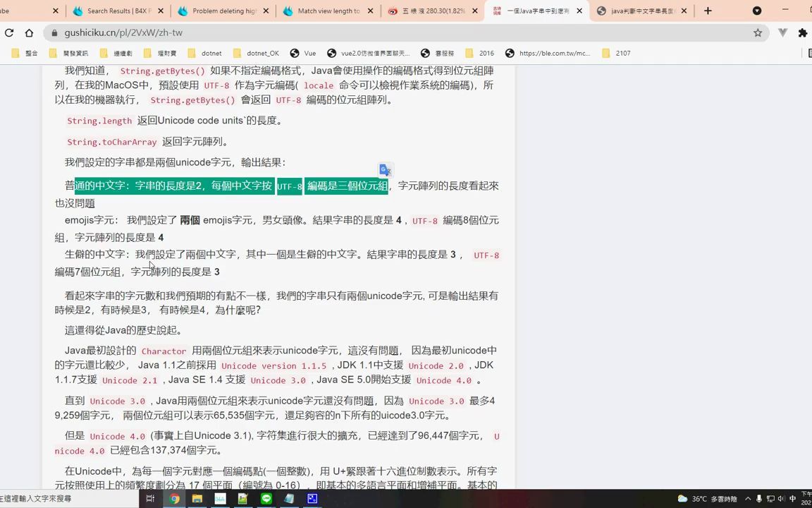Click the reload page icon
The width and height of the screenshot is (812, 508).
(9, 32)
